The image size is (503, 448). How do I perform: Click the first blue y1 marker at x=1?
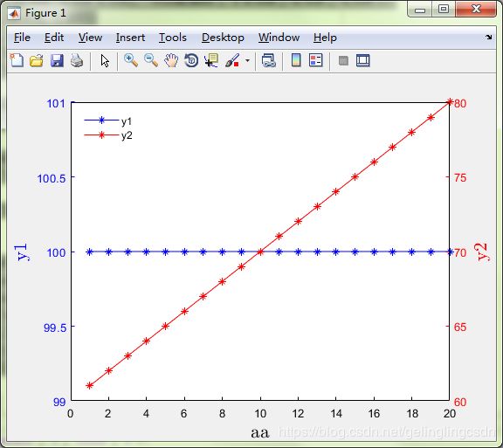coord(89,252)
